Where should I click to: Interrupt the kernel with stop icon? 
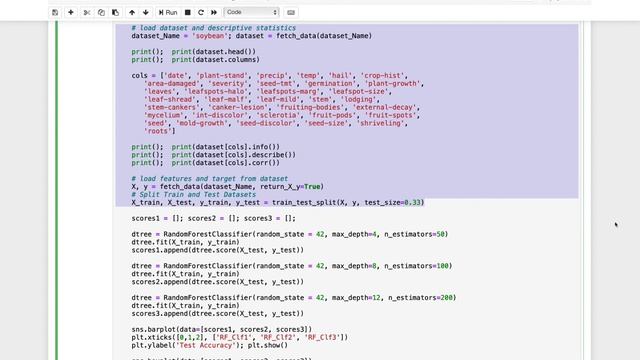point(188,13)
